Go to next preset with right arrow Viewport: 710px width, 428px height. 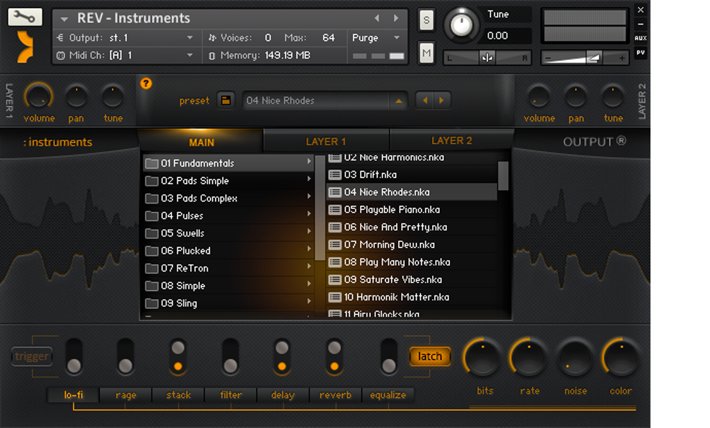pos(440,101)
